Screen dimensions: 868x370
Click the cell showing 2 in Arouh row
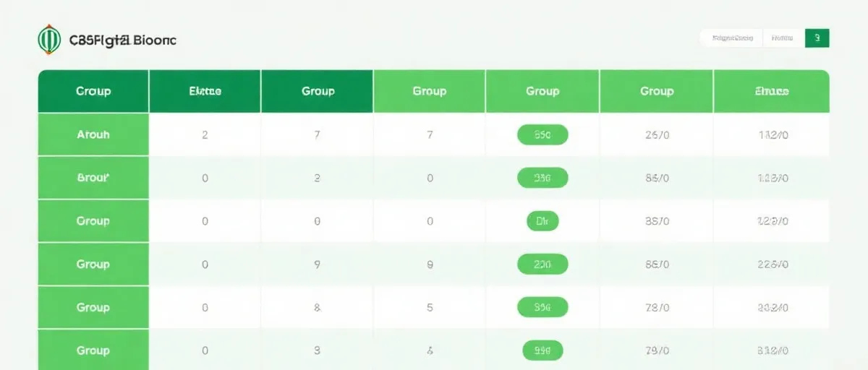(205, 134)
